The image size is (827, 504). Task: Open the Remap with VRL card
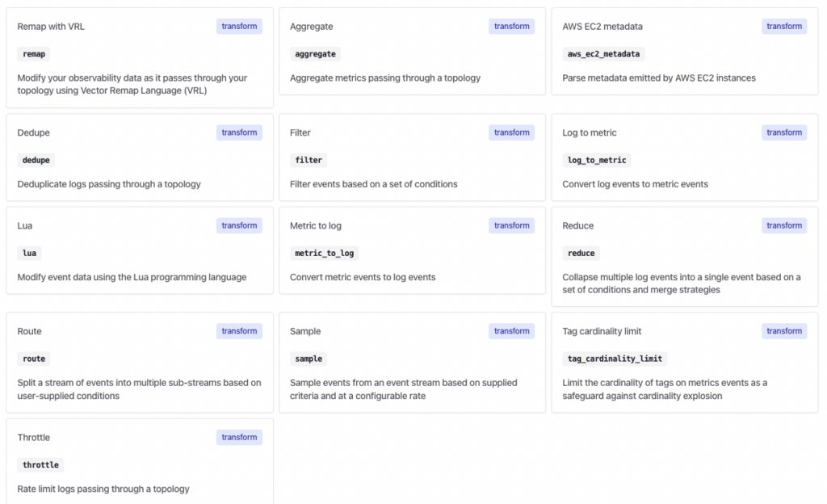coord(140,58)
